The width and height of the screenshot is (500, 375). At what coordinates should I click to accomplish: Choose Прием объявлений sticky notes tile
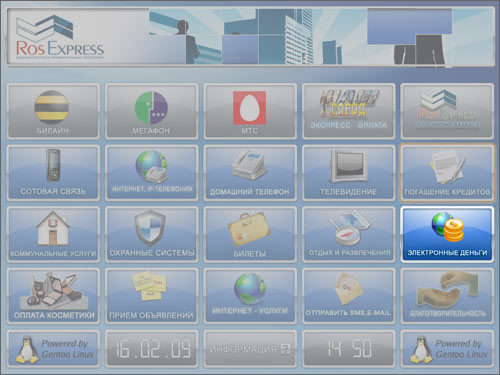pyautogui.click(x=152, y=296)
